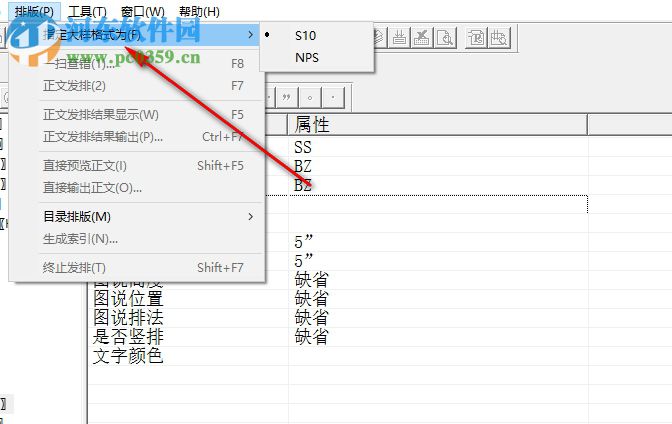
Task: Click the 属性 column header
Action: coord(437,125)
